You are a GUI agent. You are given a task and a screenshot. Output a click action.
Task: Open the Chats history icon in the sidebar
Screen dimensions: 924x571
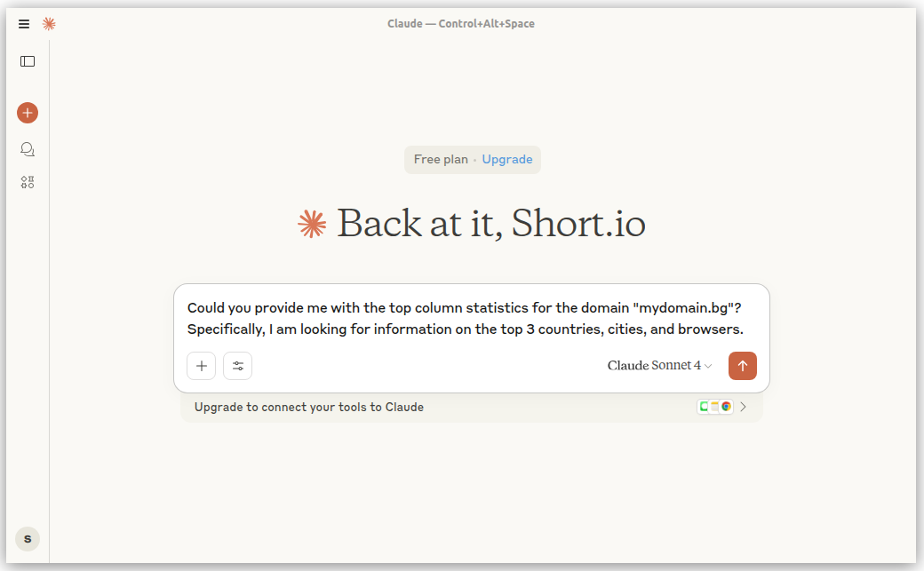click(28, 149)
